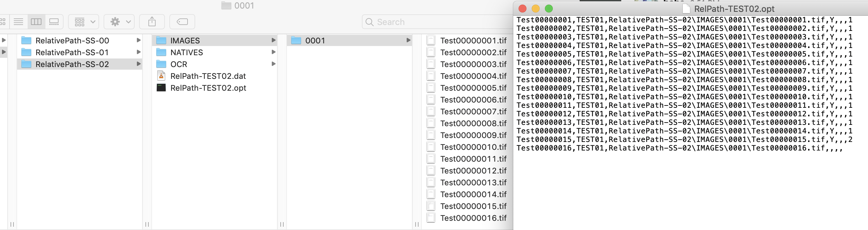The width and height of the screenshot is (868, 230).
Task: Select file Test00000014.tif
Action: (473, 194)
